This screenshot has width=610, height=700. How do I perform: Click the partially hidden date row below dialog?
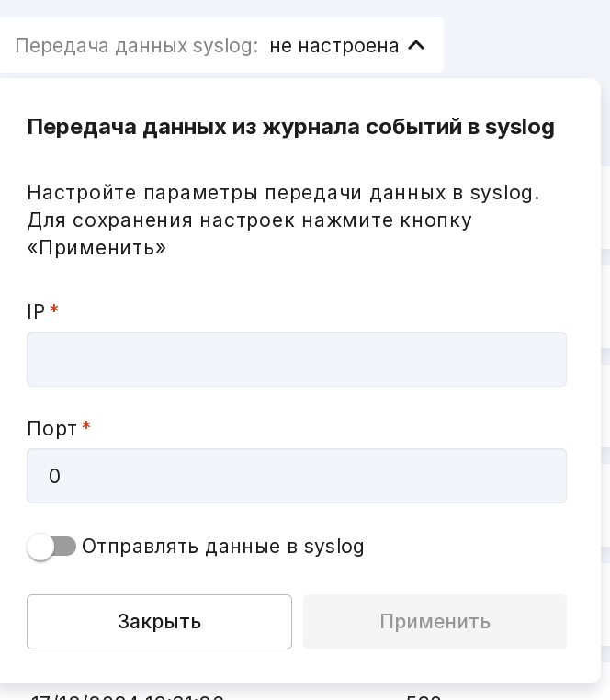tap(127, 696)
